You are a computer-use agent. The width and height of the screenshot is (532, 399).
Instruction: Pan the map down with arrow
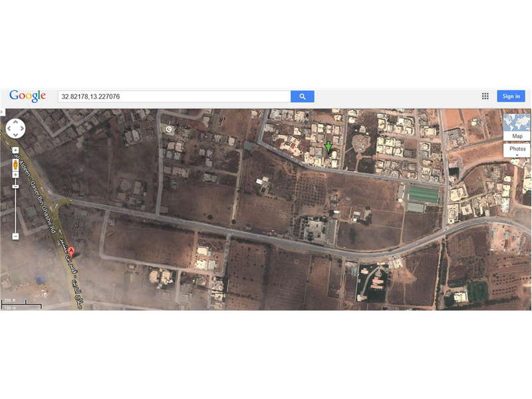click(15, 134)
